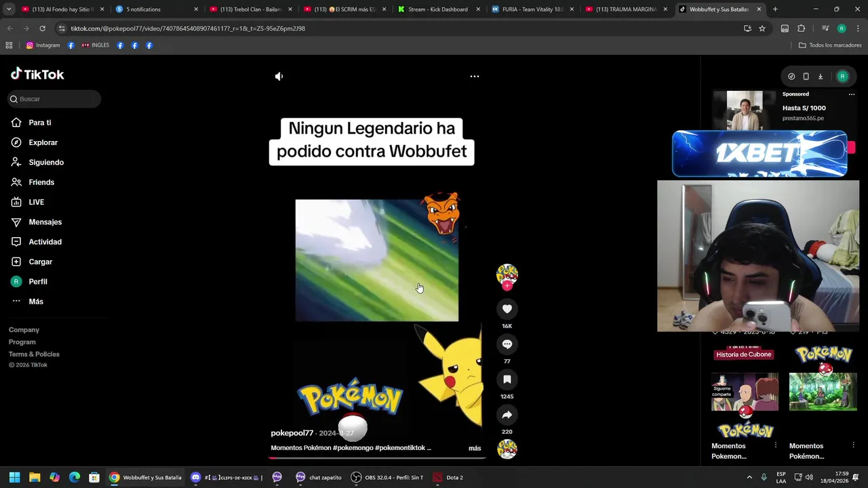The image size is (868, 488).
Task: Bookmark this page with the star icon
Action: (762, 28)
